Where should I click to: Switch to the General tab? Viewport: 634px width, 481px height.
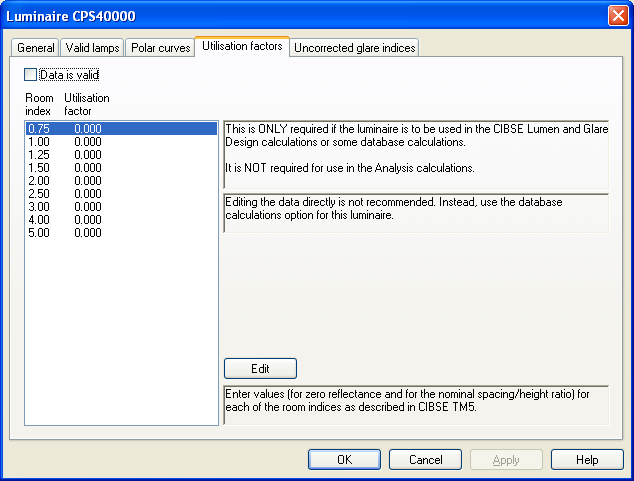click(36, 48)
